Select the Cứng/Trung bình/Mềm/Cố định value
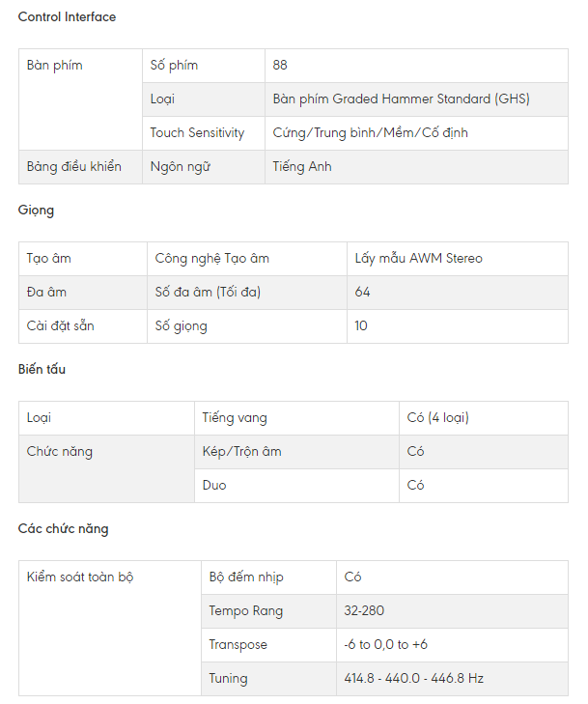Image resolution: width=588 pixels, height=704 pixels. pyautogui.click(x=371, y=133)
